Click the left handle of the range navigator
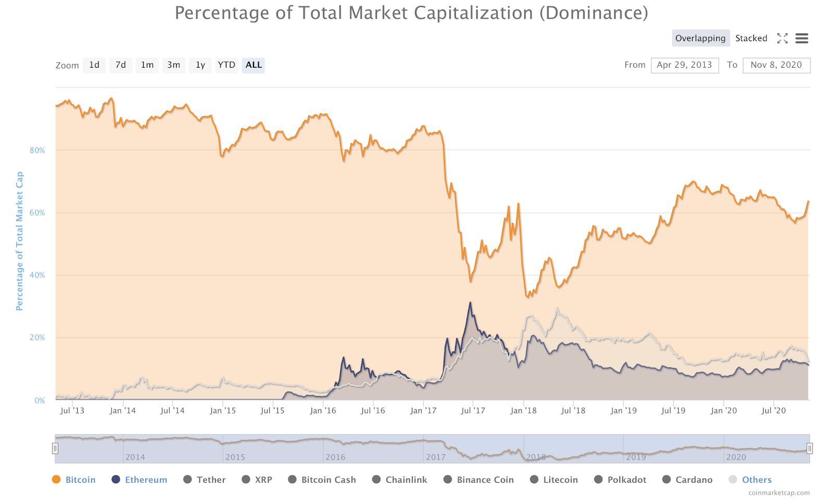 (55, 448)
